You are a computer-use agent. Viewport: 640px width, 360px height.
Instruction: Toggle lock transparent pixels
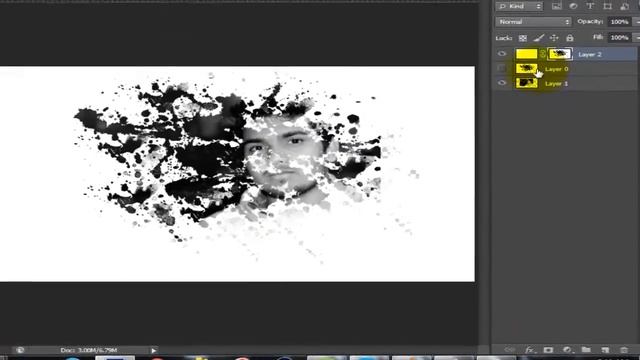pyautogui.click(x=522, y=38)
